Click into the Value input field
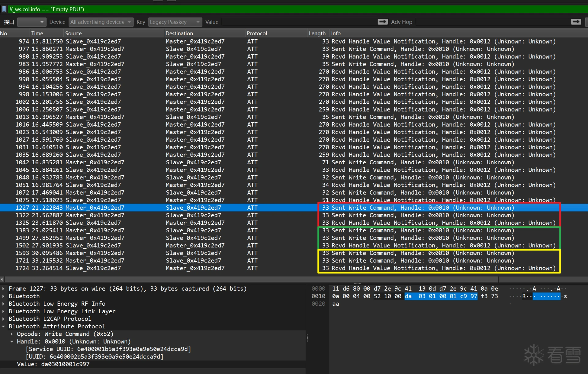Image resolution: width=588 pixels, height=374 pixels. tap(299, 22)
